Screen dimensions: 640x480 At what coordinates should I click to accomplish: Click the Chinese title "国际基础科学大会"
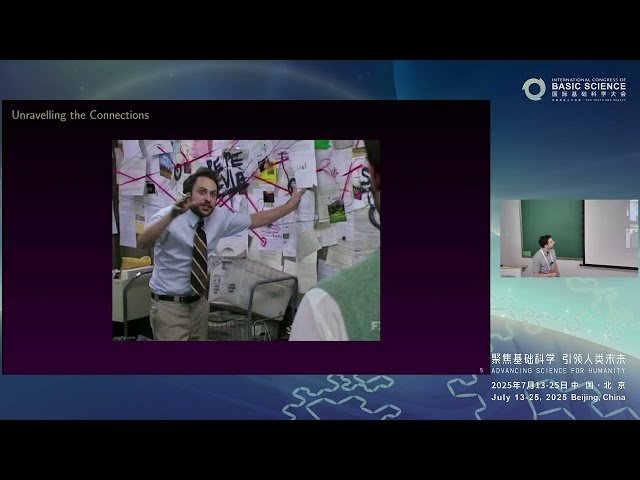589,95
